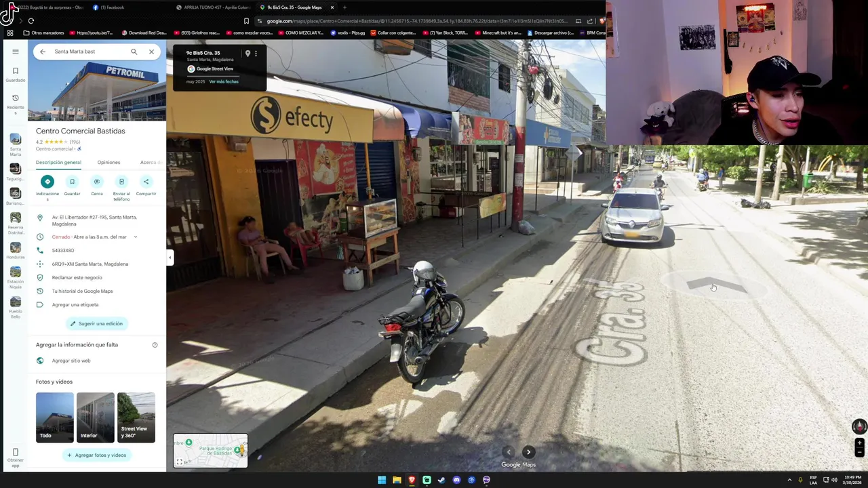The width and height of the screenshot is (868, 488).
Task: Bookmark this page icon
Action: click(246, 21)
